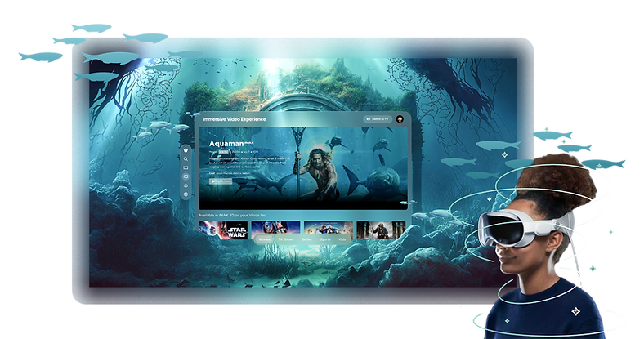Switch to the Series tab
The height and width of the screenshot is (339, 644).
click(x=306, y=239)
